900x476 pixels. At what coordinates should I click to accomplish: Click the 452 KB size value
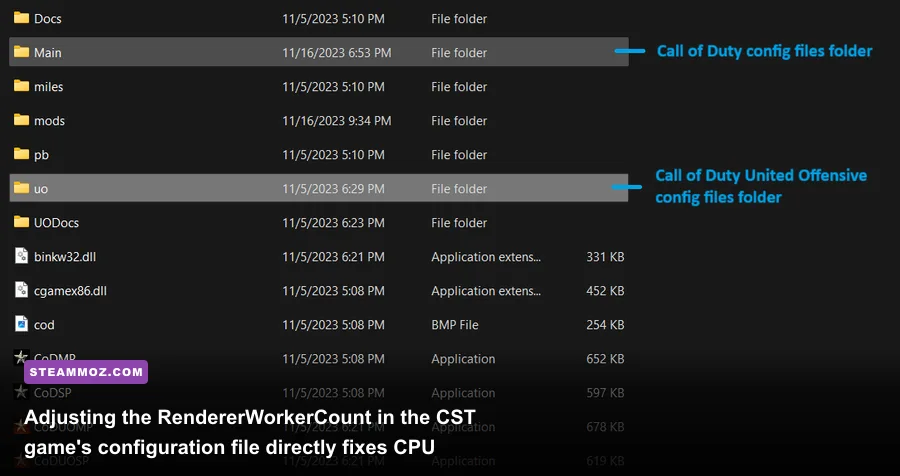(605, 291)
